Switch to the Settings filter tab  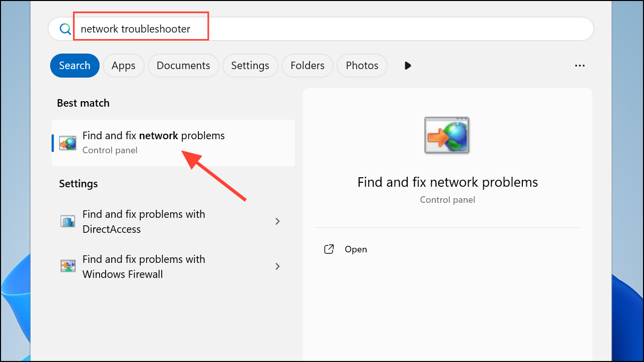coord(250,66)
